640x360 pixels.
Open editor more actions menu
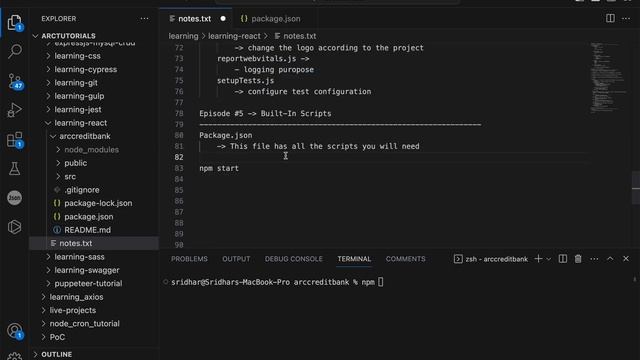click(x=626, y=18)
